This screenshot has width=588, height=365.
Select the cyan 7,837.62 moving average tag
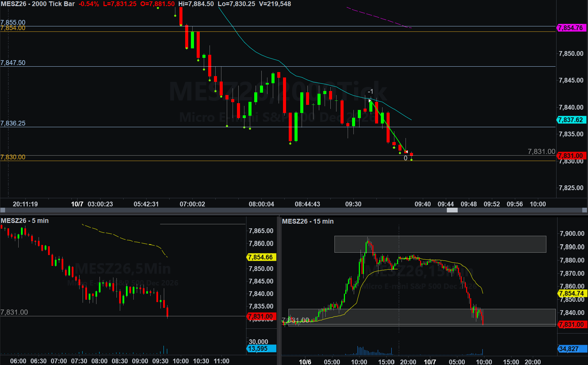tap(571, 120)
